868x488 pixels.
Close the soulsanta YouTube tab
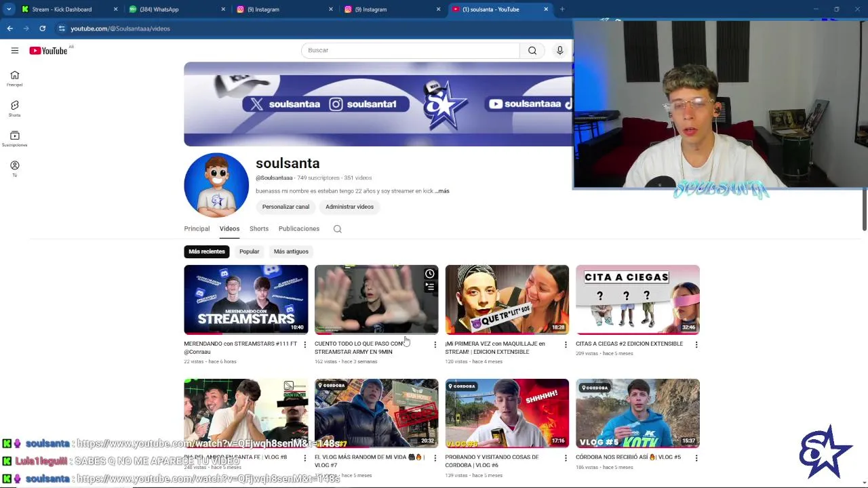pyautogui.click(x=546, y=9)
